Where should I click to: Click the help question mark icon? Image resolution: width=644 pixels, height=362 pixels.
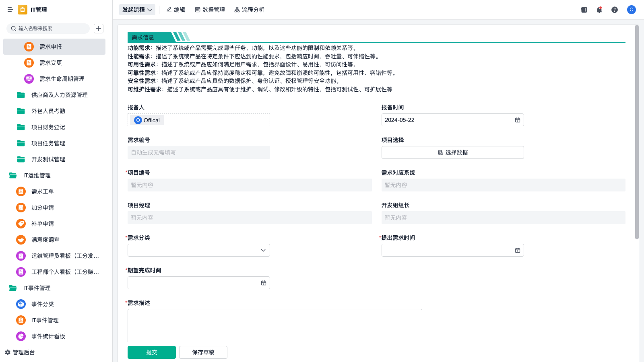point(615,10)
